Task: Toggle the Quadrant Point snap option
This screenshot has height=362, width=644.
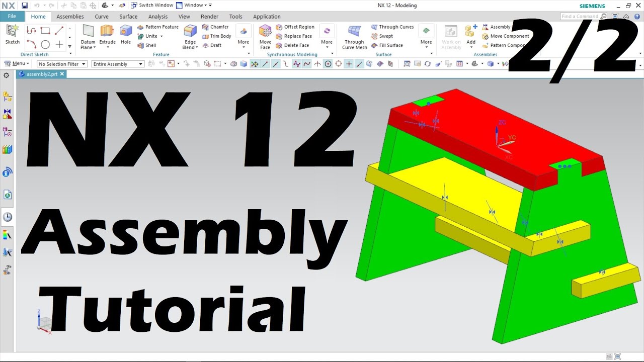Action: click(x=339, y=64)
